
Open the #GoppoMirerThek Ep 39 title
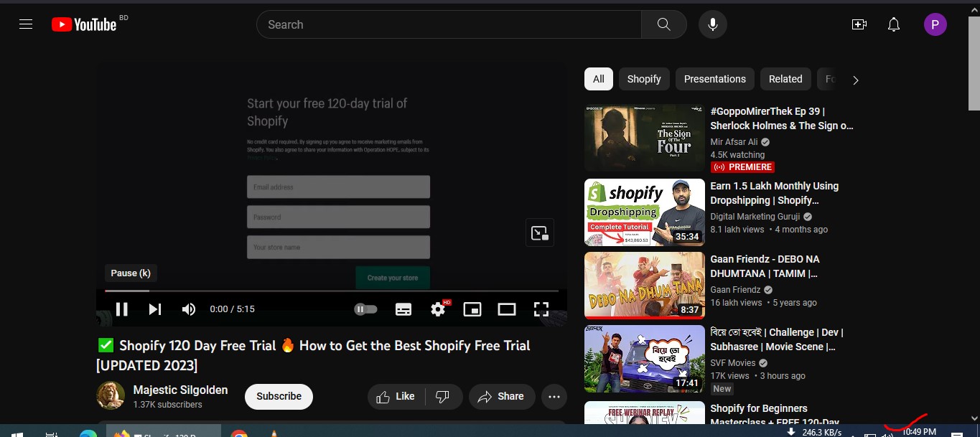coord(782,118)
